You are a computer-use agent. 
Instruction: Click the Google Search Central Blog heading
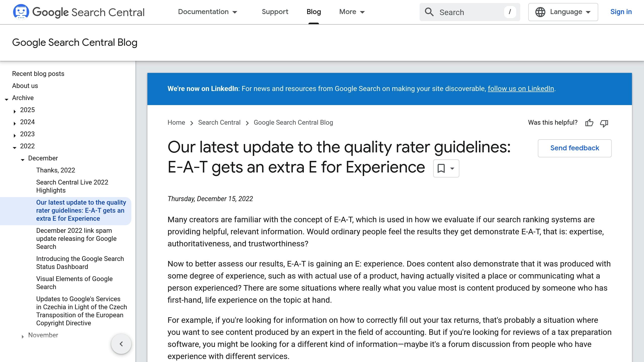pos(75,42)
